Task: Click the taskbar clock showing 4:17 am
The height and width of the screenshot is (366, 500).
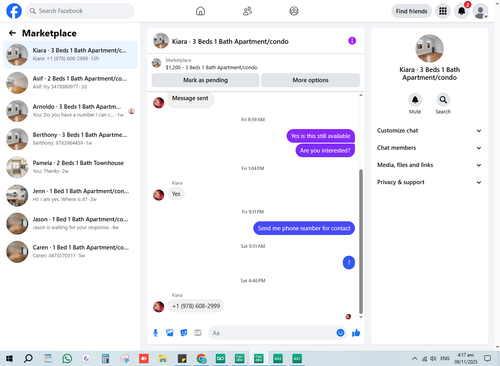Action: 466,358
